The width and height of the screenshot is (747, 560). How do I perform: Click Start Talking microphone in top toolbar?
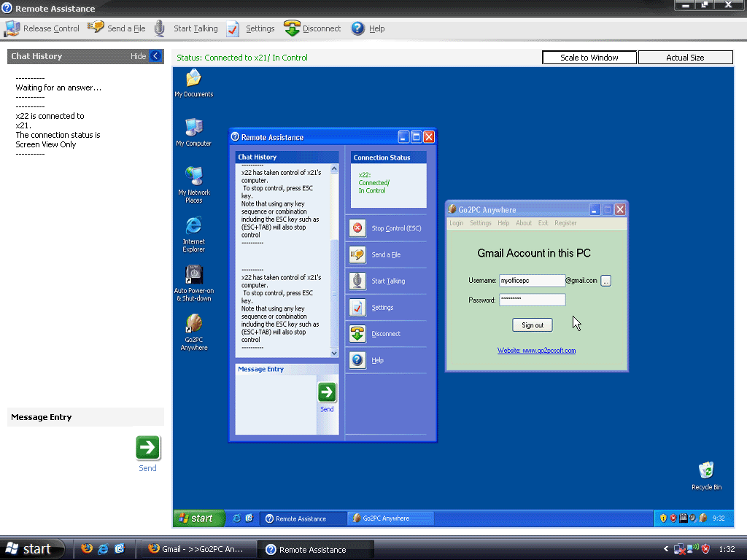tap(186, 28)
